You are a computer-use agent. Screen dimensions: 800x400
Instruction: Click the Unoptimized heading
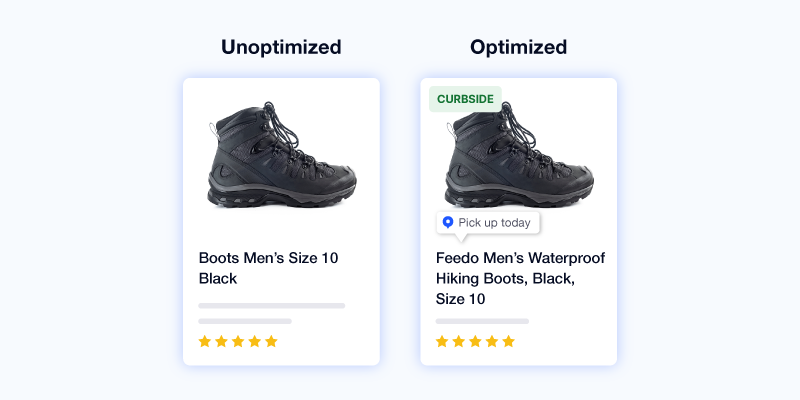tap(281, 47)
